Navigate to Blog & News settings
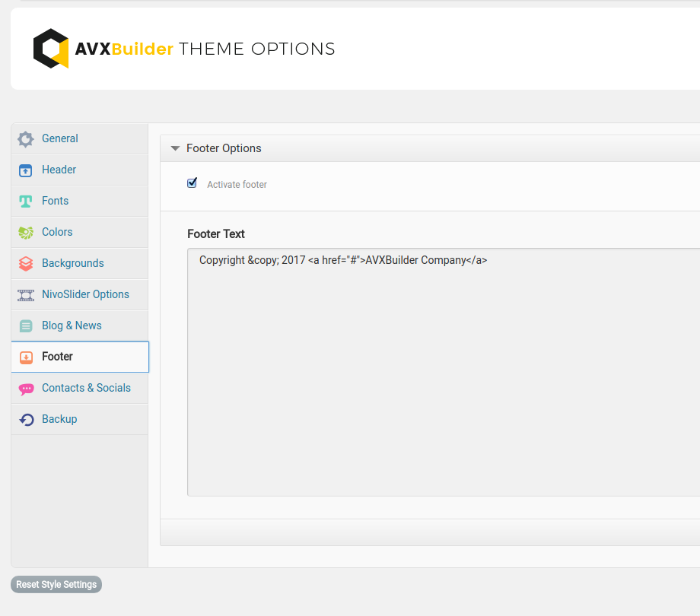 (72, 325)
